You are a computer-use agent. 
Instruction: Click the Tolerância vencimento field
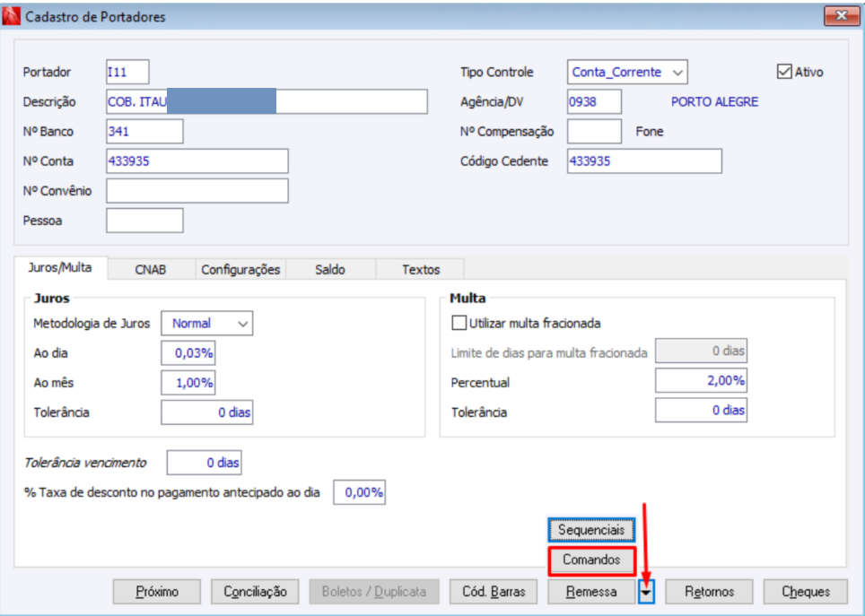(204, 463)
